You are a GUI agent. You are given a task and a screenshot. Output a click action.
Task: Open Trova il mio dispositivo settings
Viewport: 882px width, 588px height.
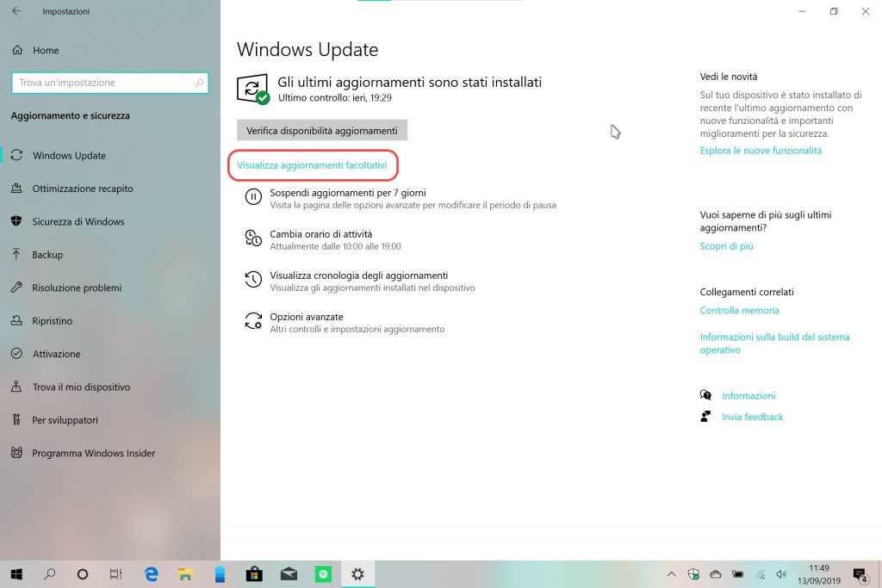(17, 387)
